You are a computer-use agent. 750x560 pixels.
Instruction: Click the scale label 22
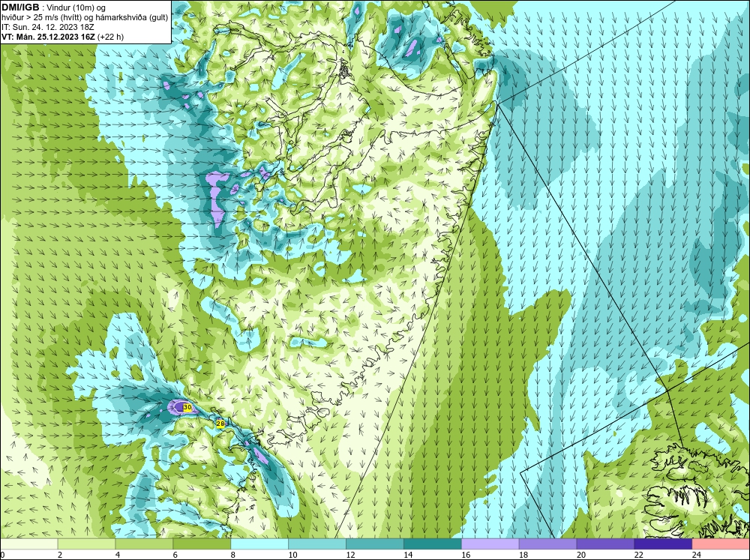pos(638,555)
